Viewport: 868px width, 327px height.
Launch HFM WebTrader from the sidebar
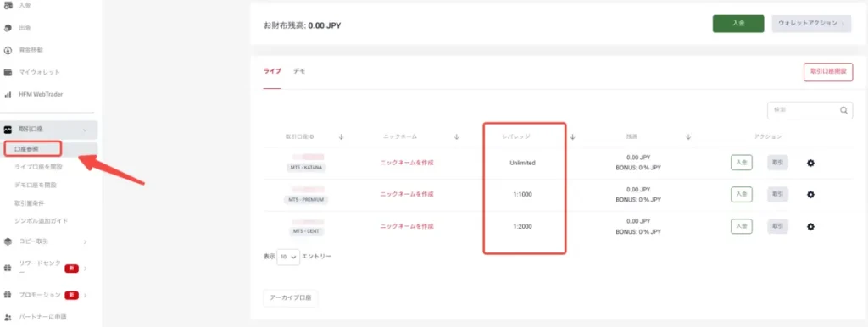(x=41, y=95)
